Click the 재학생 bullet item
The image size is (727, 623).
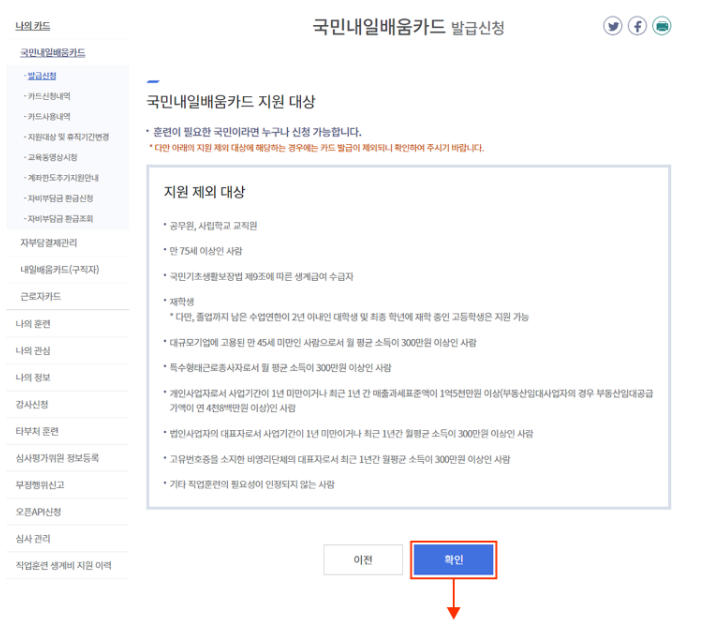(x=182, y=302)
